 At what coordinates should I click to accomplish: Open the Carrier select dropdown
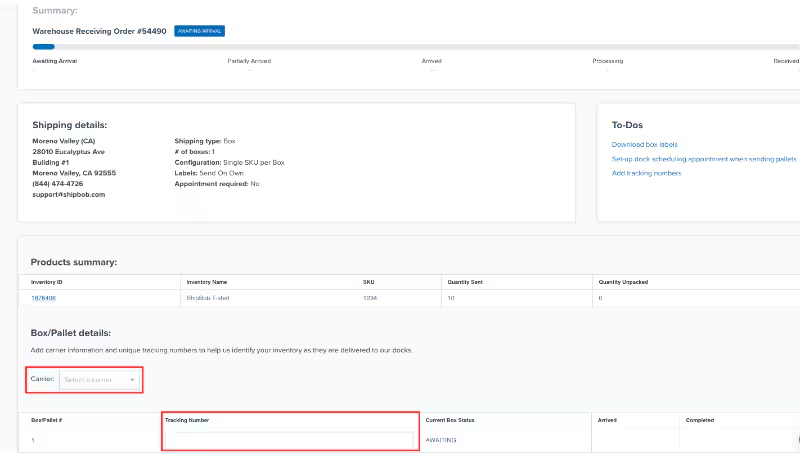point(99,380)
